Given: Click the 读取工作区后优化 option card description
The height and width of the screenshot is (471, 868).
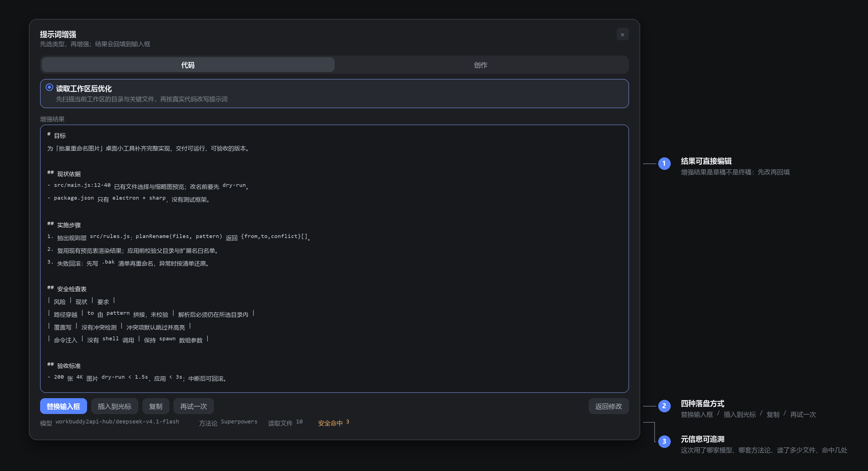Looking at the screenshot, I should pos(142,99).
